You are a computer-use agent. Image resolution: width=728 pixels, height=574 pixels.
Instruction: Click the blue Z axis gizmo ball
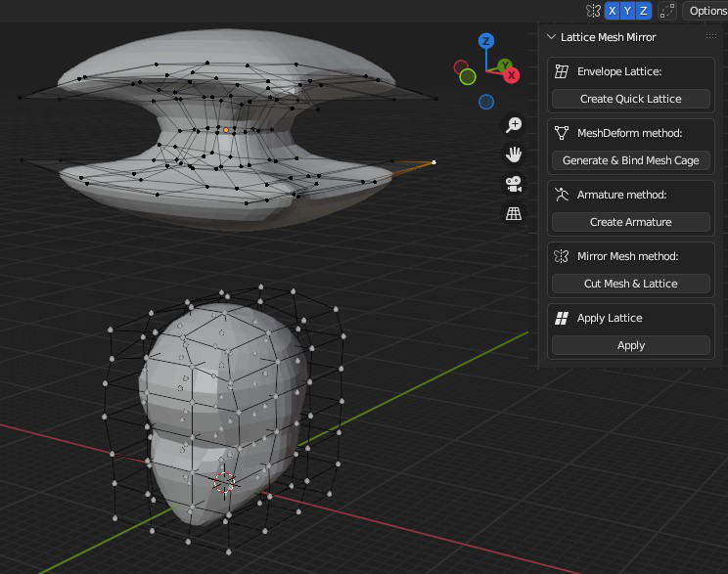coord(486,41)
